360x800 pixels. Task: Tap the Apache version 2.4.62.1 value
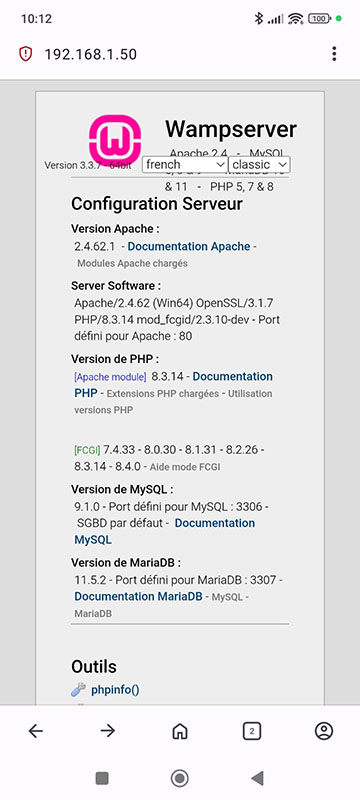pyautogui.click(x=95, y=246)
